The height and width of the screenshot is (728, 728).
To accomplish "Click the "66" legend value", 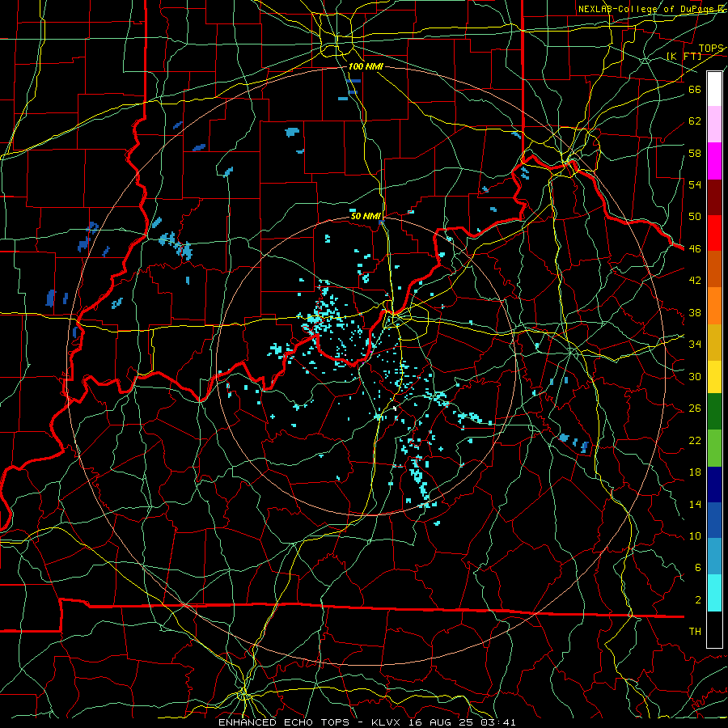I will point(695,89).
